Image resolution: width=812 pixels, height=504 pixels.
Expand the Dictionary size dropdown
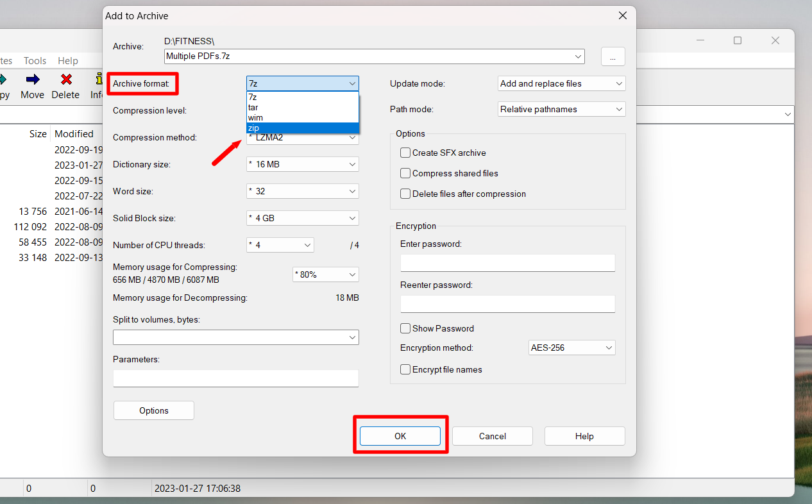(303, 164)
